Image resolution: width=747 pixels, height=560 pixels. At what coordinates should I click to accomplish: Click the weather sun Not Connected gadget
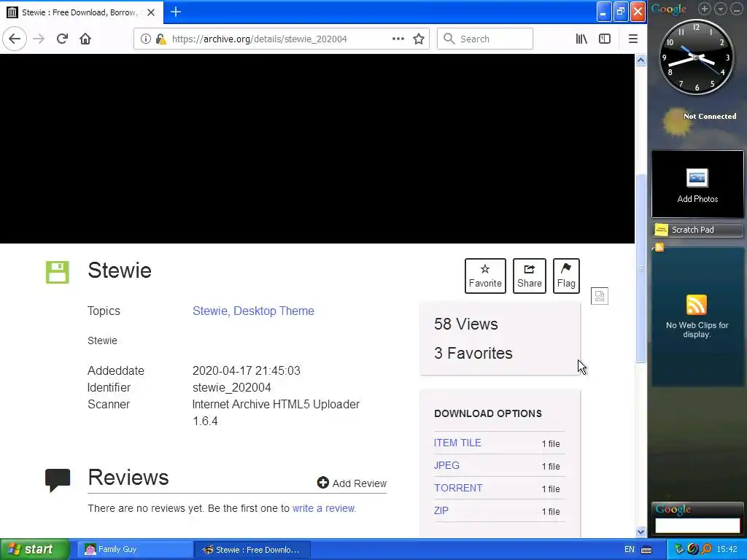[x=698, y=120]
